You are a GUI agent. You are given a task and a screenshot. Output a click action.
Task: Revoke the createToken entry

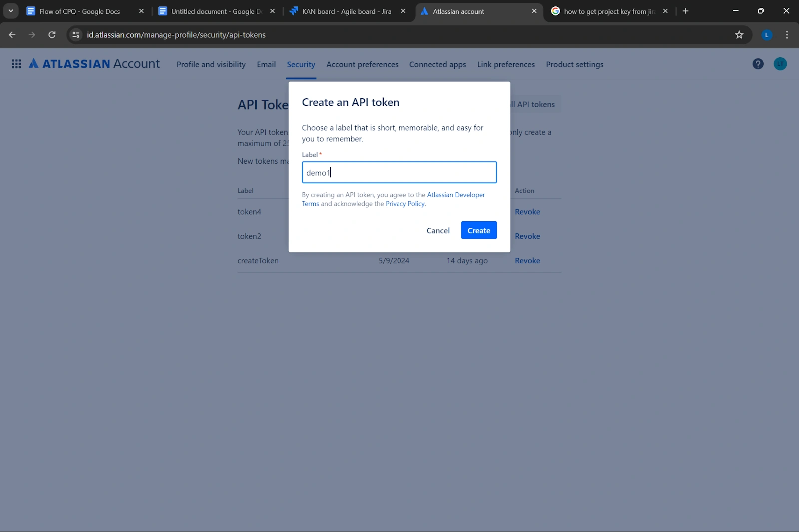527,260
